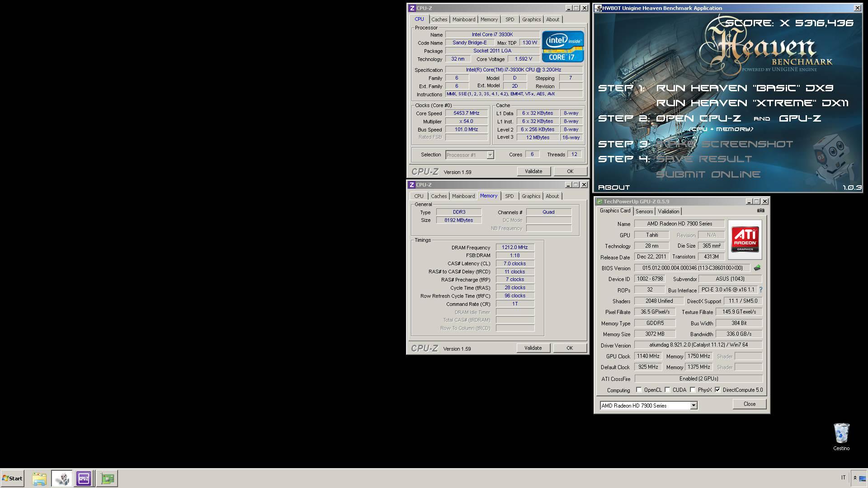Image resolution: width=868 pixels, height=488 pixels.
Task: Click the ATI Radeon logo in GPU-Z
Action: [745, 239]
